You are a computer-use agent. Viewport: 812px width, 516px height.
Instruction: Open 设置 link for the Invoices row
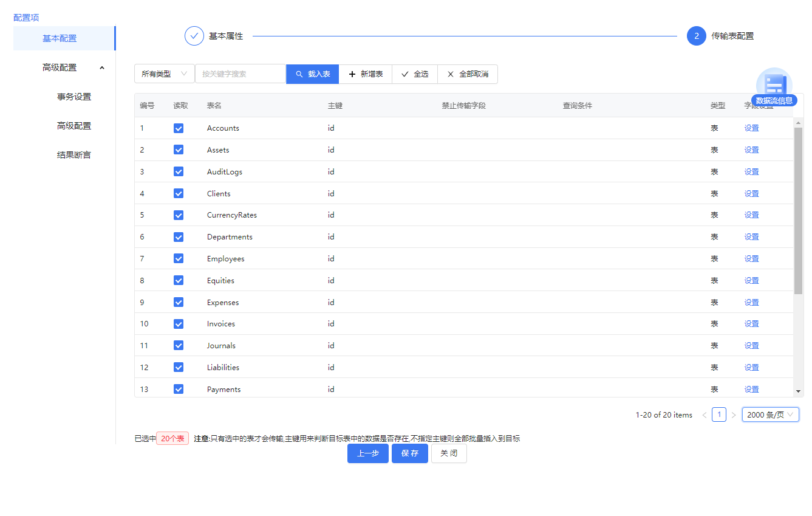click(752, 324)
